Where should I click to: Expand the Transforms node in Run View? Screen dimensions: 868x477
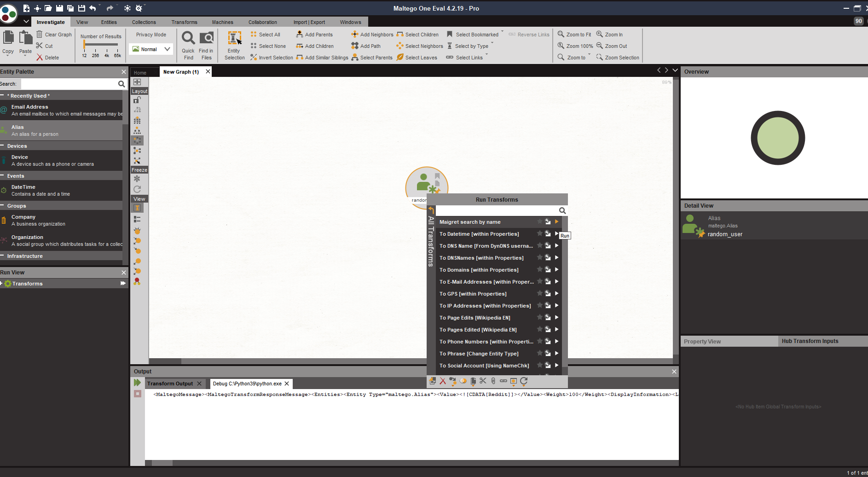[1, 283]
